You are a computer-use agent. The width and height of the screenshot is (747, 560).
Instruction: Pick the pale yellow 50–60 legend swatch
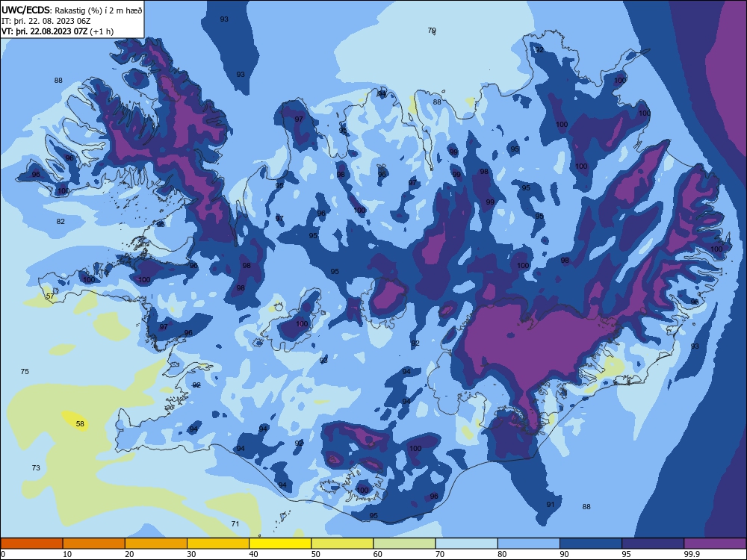pyautogui.click(x=343, y=544)
